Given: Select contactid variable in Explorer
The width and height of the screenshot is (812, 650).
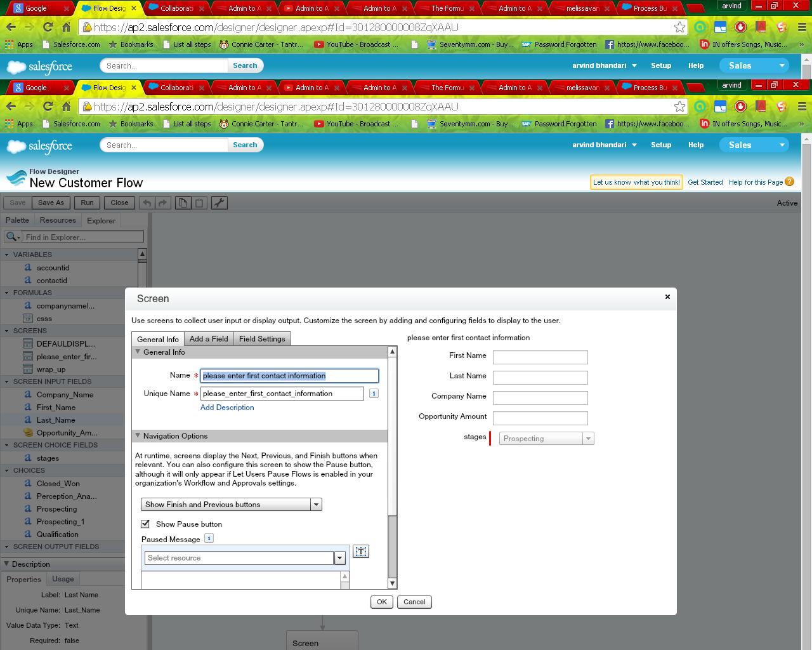Looking at the screenshot, I should click(x=52, y=281).
